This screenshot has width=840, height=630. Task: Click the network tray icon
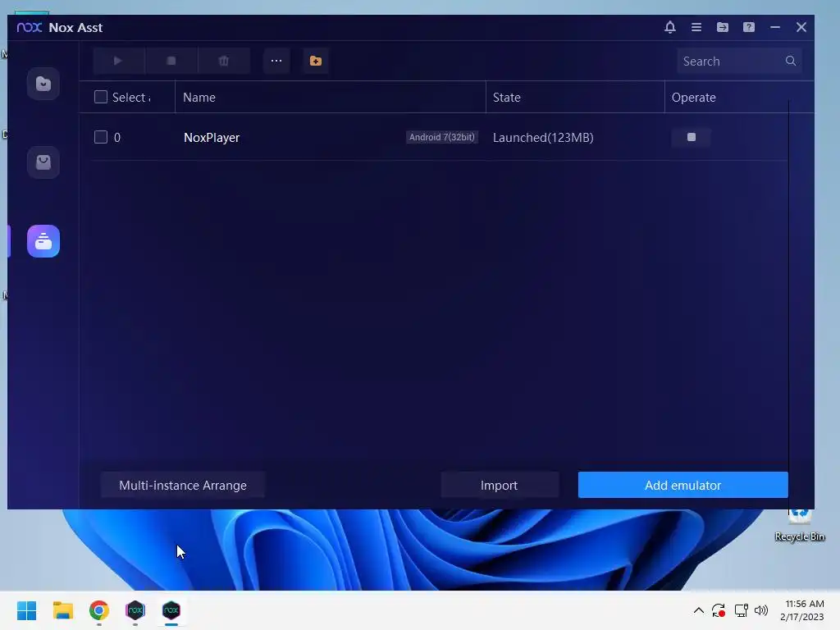(741, 610)
